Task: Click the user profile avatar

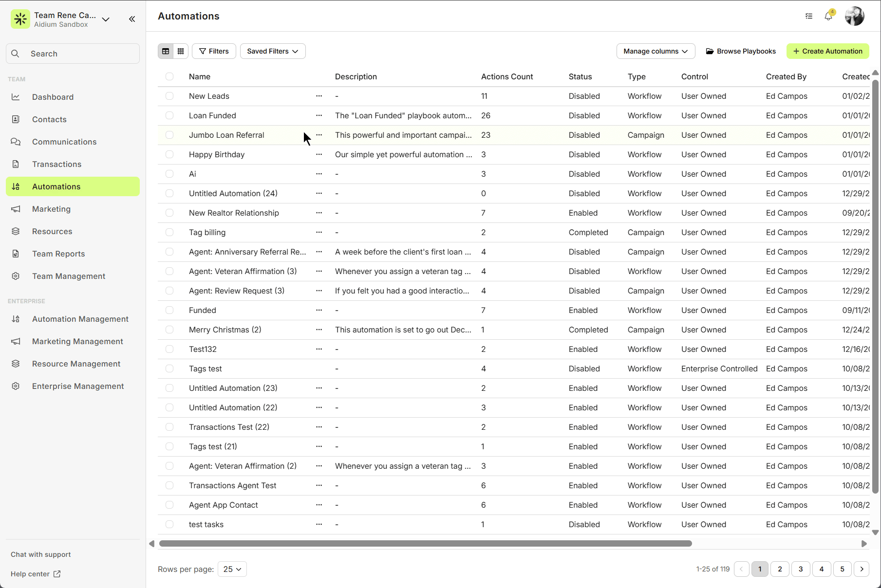Action: (x=854, y=16)
